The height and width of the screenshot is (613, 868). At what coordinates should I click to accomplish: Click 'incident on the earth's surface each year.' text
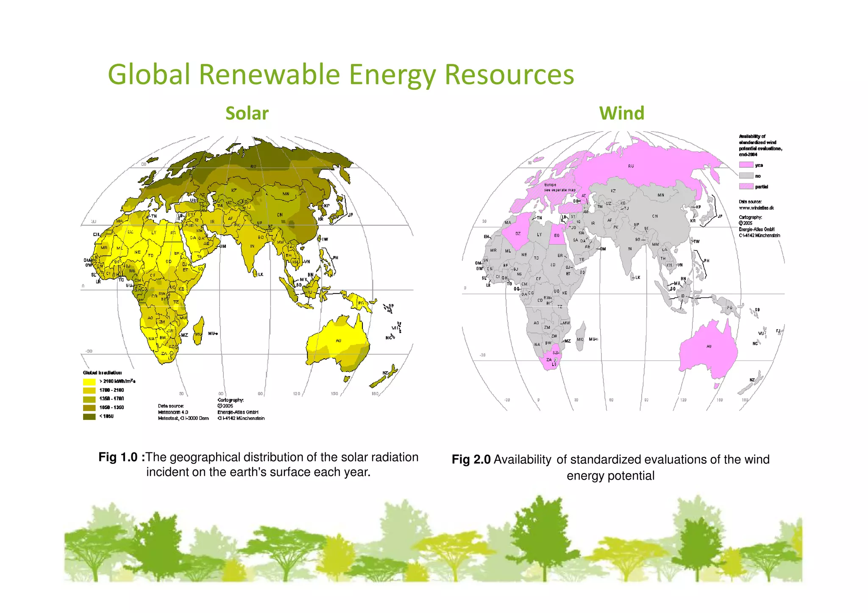click(258, 472)
